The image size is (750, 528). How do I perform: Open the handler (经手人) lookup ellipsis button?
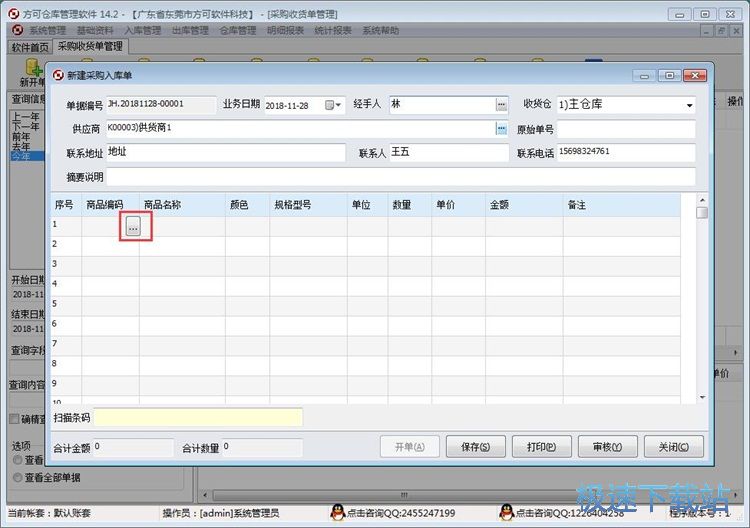501,105
